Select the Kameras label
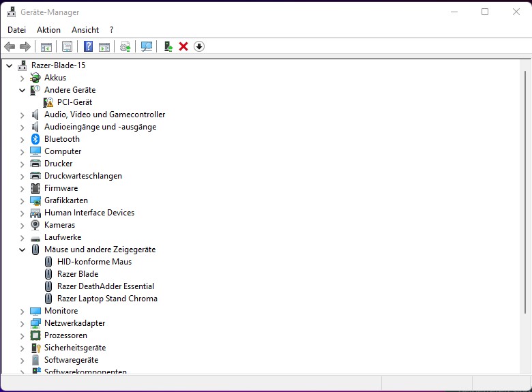 (60, 225)
